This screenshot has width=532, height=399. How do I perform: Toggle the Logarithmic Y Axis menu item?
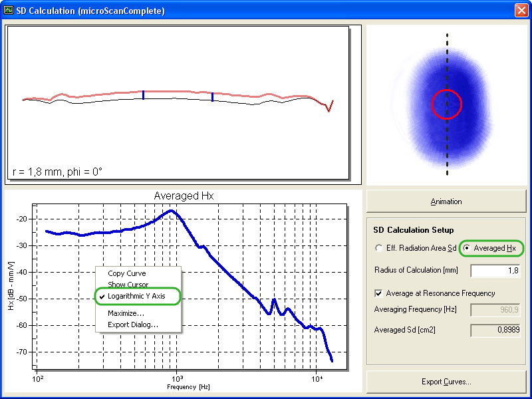(x=138, y=296)
